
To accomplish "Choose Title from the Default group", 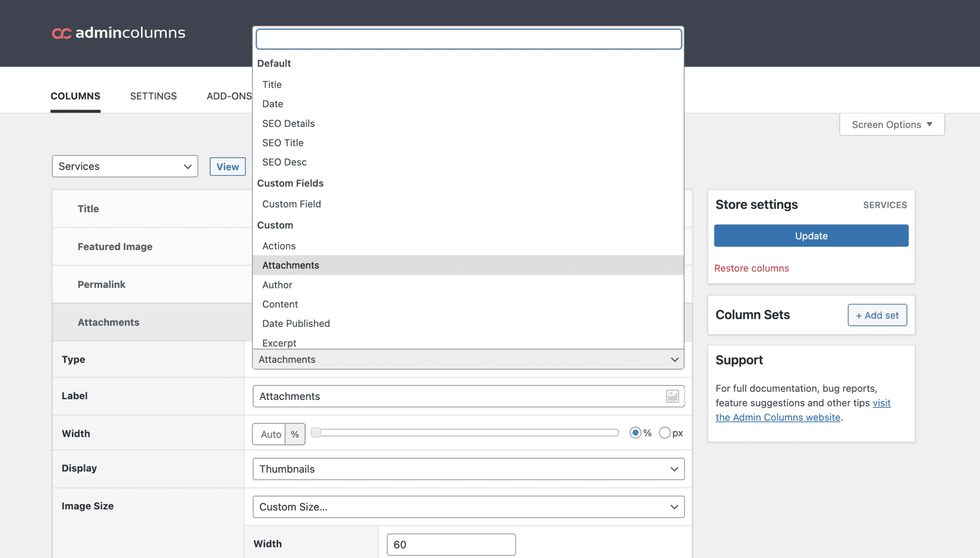I will click(x=468, y=85).
